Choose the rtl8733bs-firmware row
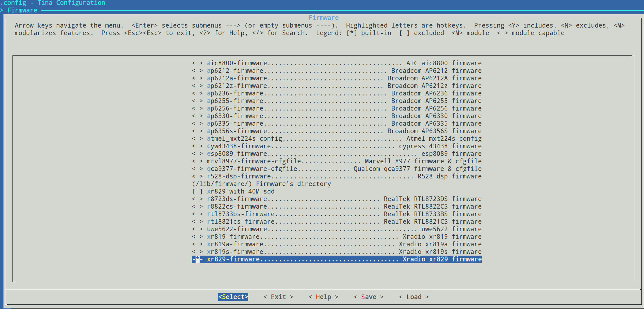The image size is (644, 309). click(337, 214)
